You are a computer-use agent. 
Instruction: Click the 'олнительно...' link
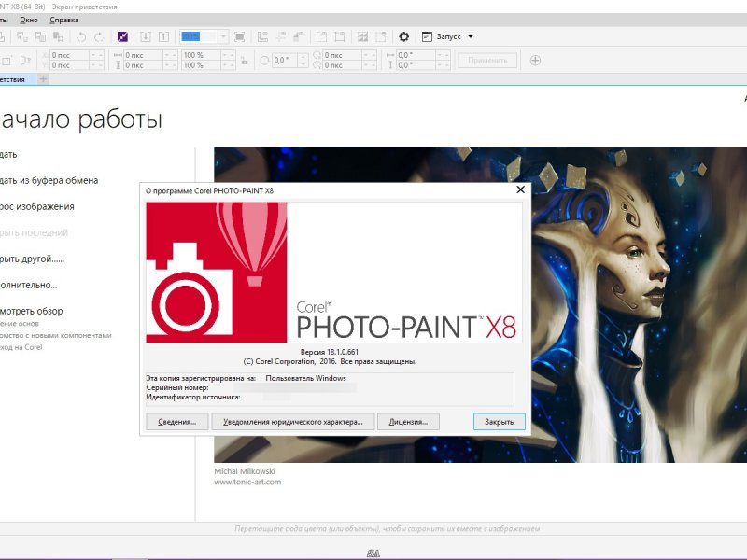tap(28, 286)
